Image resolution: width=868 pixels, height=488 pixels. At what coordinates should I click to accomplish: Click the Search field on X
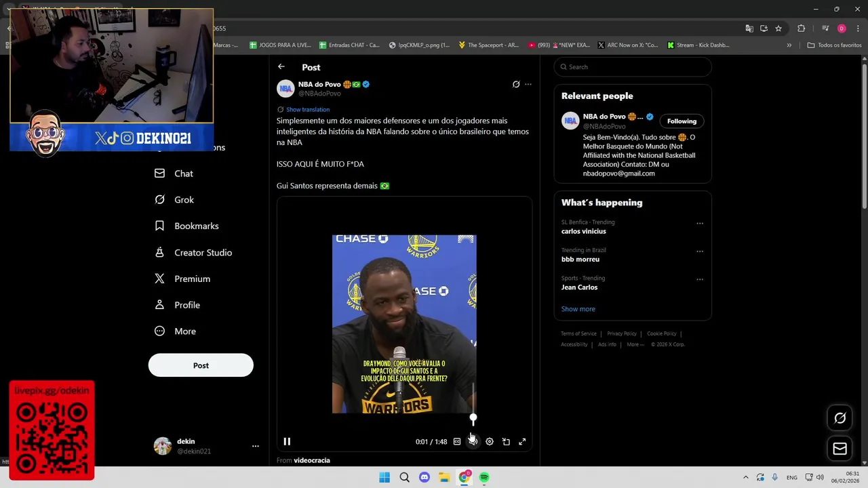633,66
